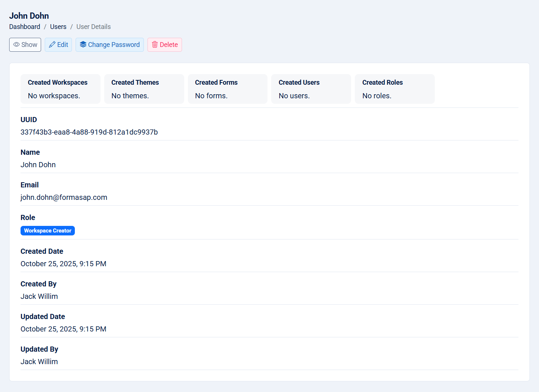Click the Created Date timestamp value
This screenshot has width=539, height=392.
(x=63, y=264)
